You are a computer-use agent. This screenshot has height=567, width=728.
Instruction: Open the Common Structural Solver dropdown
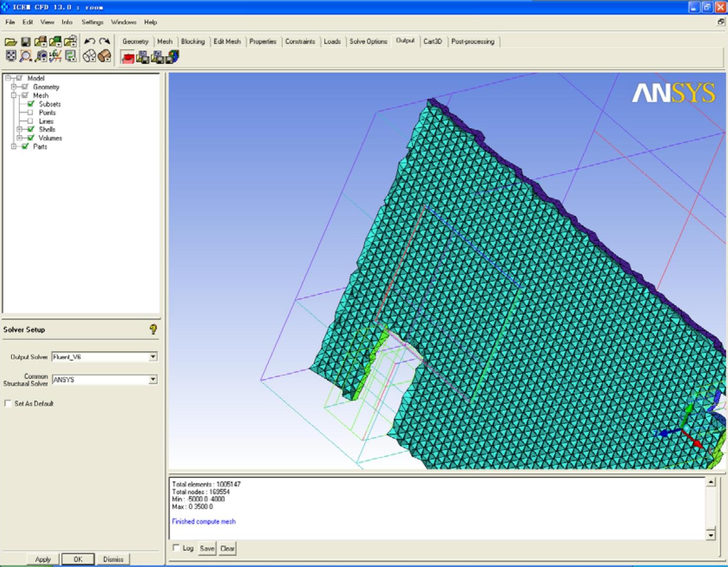pyautogui.click(x=153, y=380)
